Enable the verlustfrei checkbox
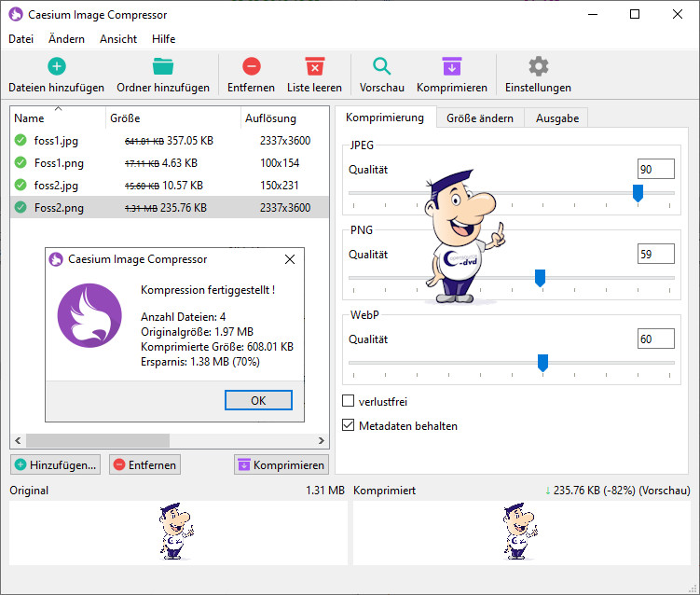This screenshot has height=595, width=700. coord(349,402)
